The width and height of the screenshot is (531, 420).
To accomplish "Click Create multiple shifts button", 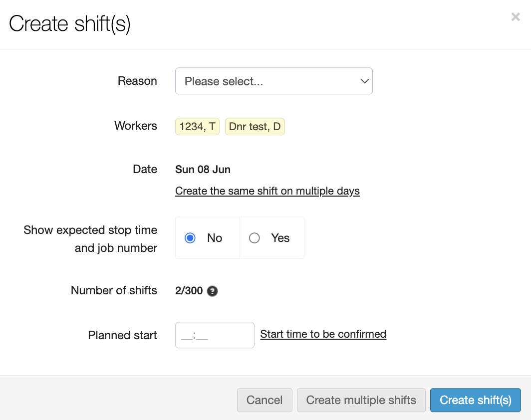I will click(x=361, y=400).
